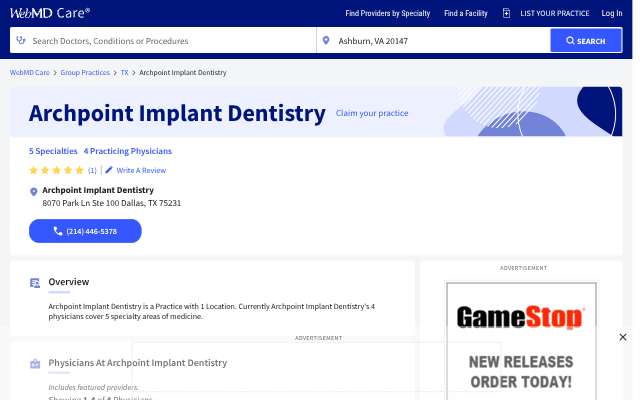Open the GameStop advertisement
The width and height of the screenshot is (640, 400).
[521, 341]
